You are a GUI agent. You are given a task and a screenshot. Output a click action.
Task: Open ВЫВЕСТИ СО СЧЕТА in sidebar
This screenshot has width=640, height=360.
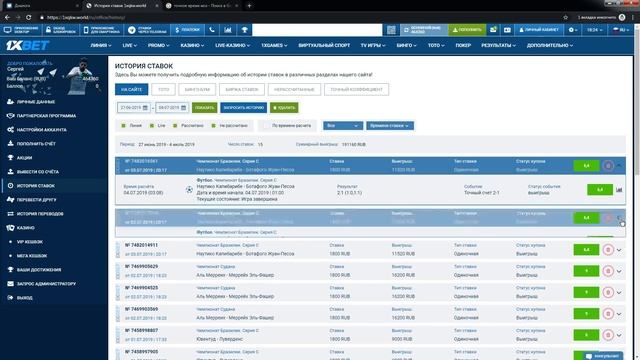33,172
